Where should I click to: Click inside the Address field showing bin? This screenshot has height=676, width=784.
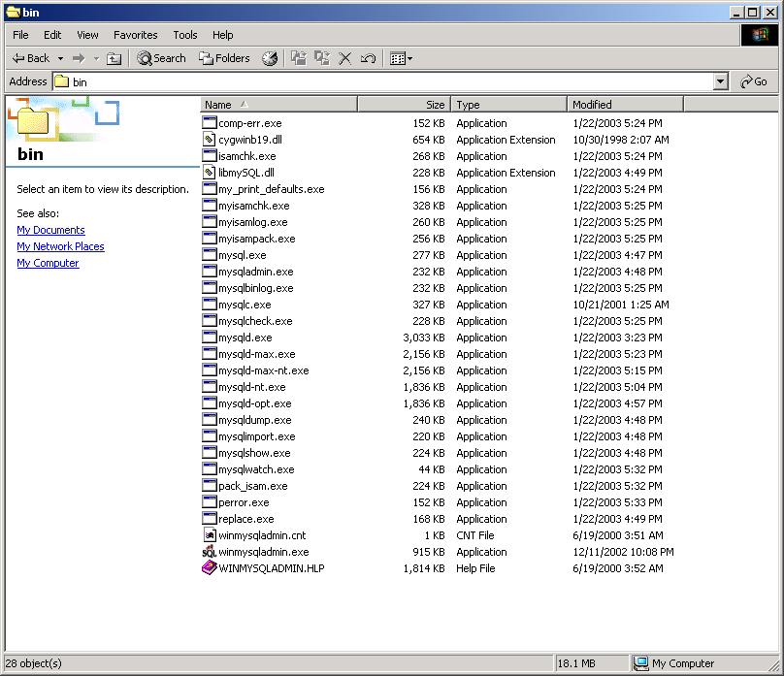[x=388, y=82]
